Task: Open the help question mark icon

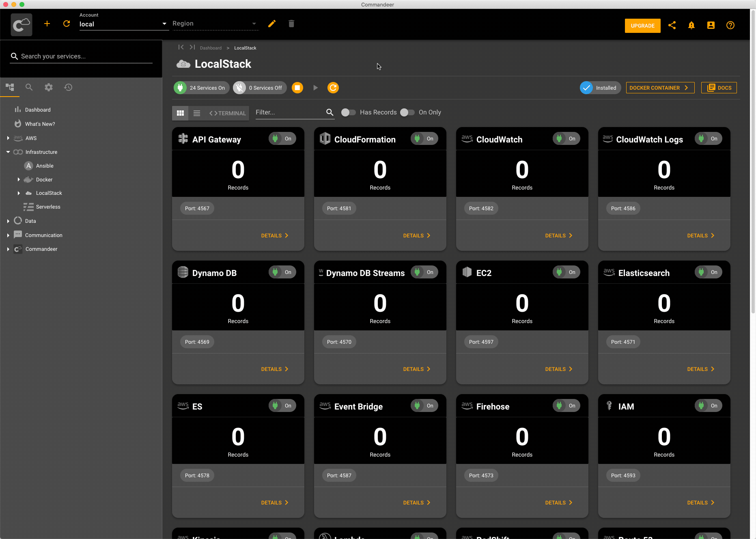Action: click(x=730, y=25)
